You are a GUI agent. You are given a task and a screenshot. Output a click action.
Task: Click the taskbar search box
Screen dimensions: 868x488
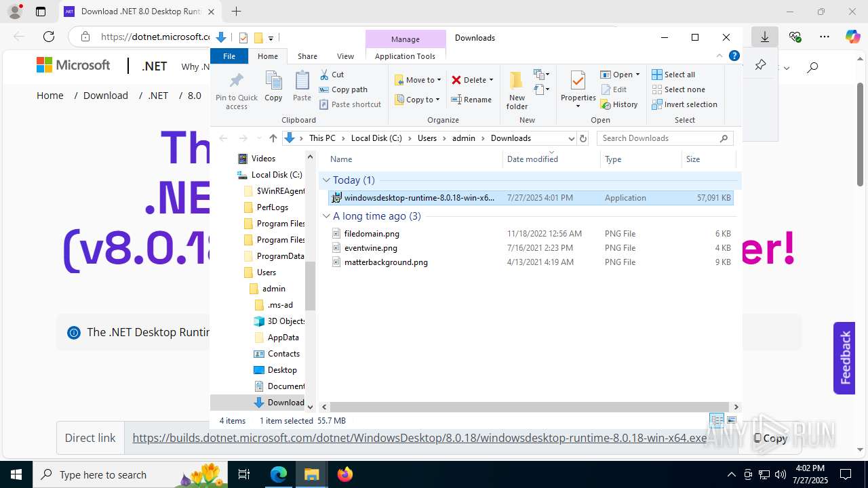(x=130, y=474)
